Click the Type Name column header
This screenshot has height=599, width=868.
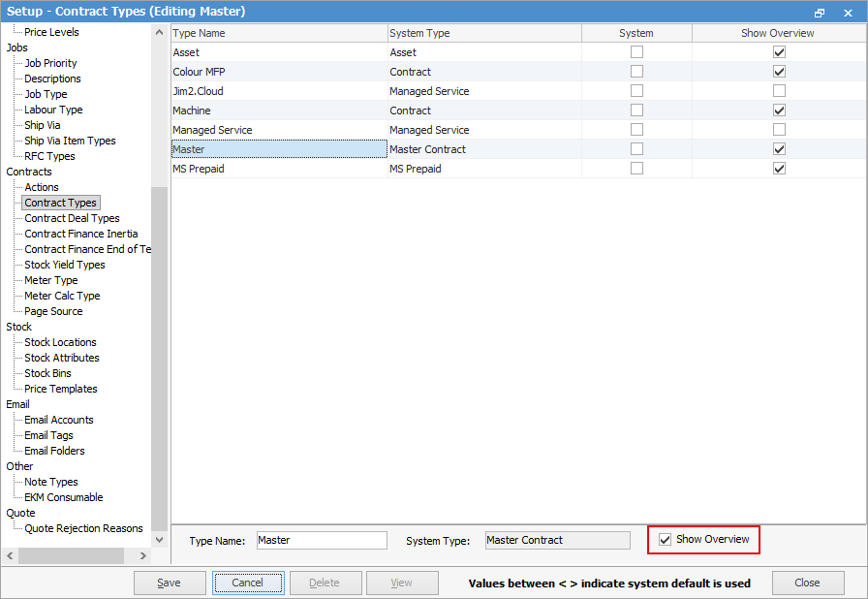[x=280, y=33]
